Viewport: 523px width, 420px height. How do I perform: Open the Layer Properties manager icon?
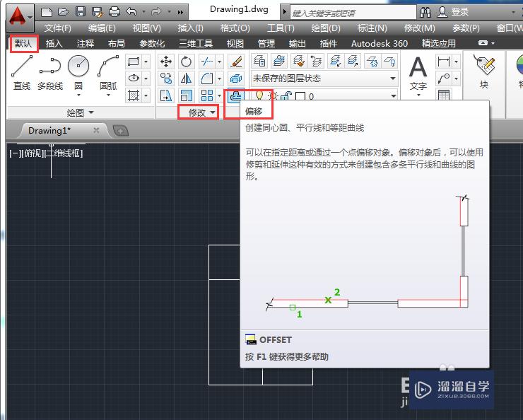pos(259,62)
